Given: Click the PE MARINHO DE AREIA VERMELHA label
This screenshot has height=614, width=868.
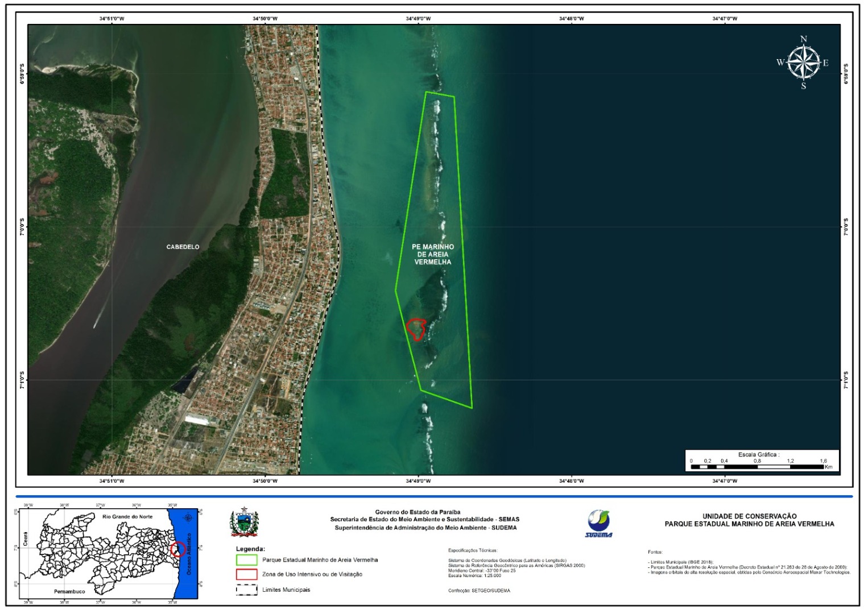Looking at the screenshot, I should pos(433,254).
